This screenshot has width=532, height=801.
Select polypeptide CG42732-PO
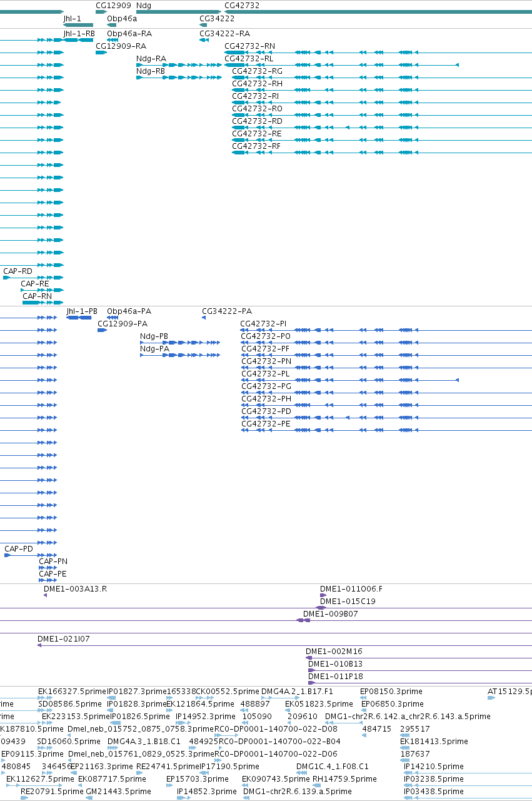pos(266,336)
